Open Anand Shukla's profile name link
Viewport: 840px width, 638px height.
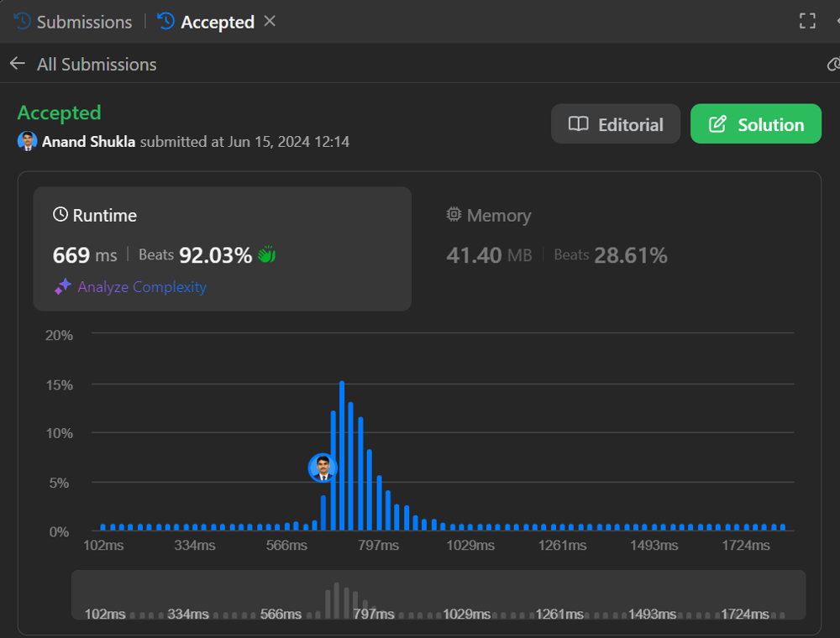tap(88, 142)
